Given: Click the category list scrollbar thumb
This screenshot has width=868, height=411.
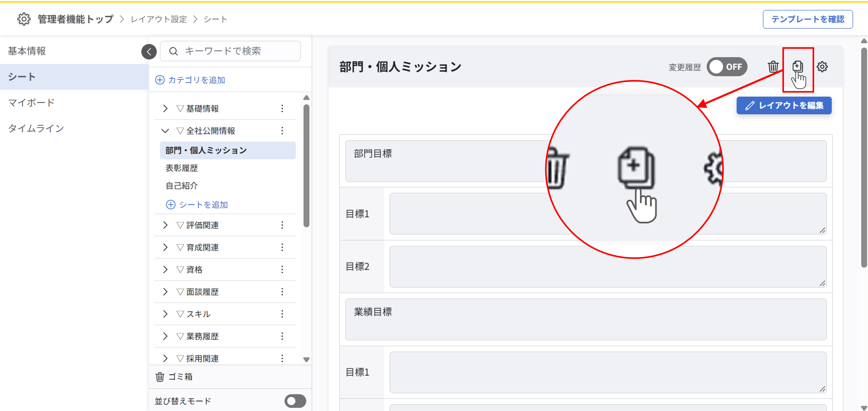Looking at the screenshot, I should [x=306, y=166].
